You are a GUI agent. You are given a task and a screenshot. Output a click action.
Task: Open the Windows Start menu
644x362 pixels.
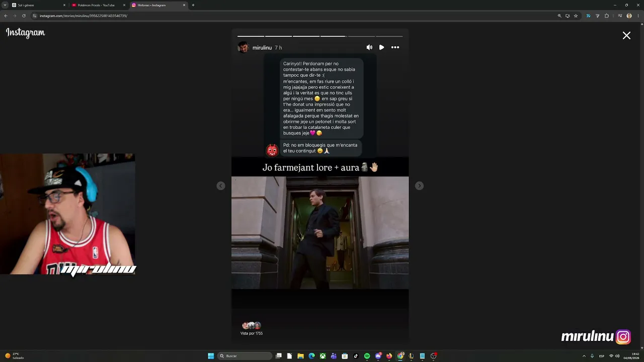pyautogui.click(x=211, y=356)
